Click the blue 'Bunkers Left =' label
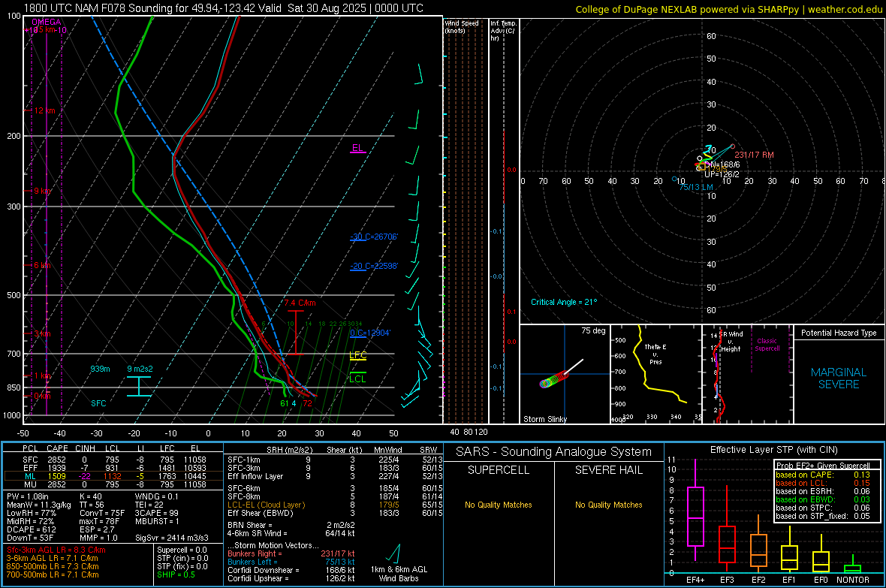Viewport: 886px width, 588px height. pyautogui.click(x=252, y=562)
